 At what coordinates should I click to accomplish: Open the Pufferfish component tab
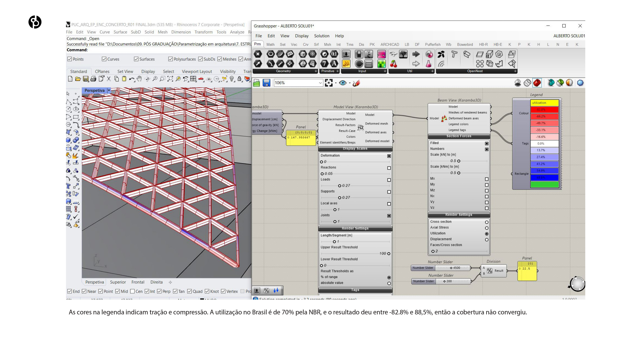433,44
